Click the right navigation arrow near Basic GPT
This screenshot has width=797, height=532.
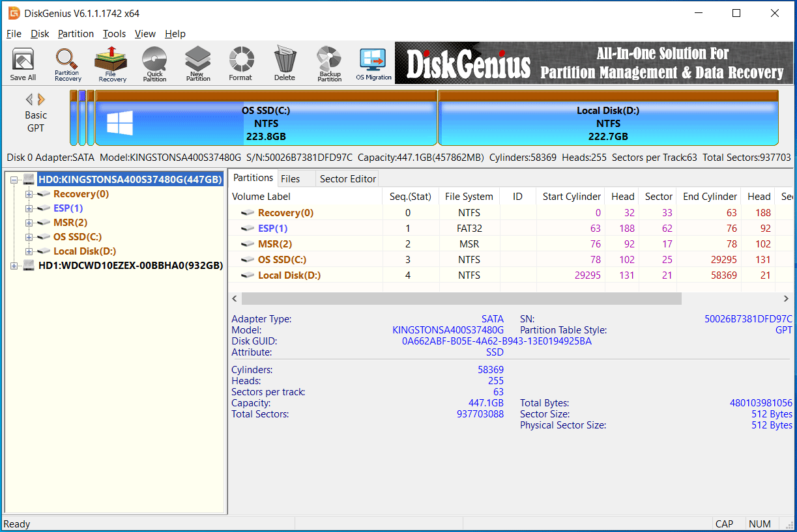pos(41,99)
